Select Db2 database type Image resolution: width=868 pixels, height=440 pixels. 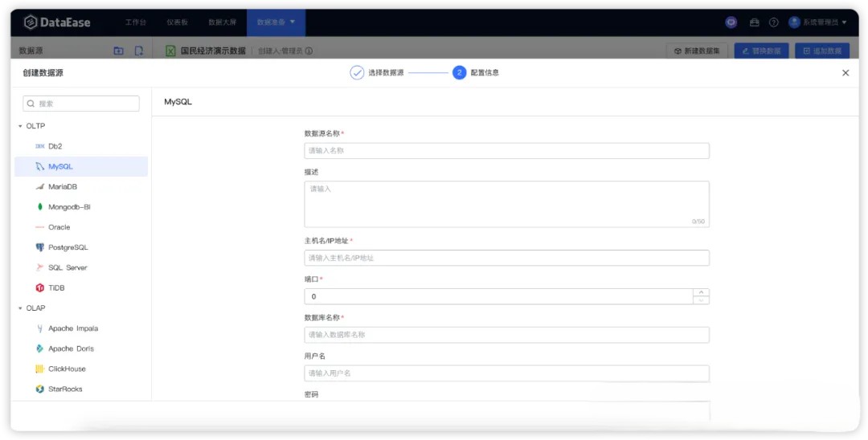pos(55,146)
